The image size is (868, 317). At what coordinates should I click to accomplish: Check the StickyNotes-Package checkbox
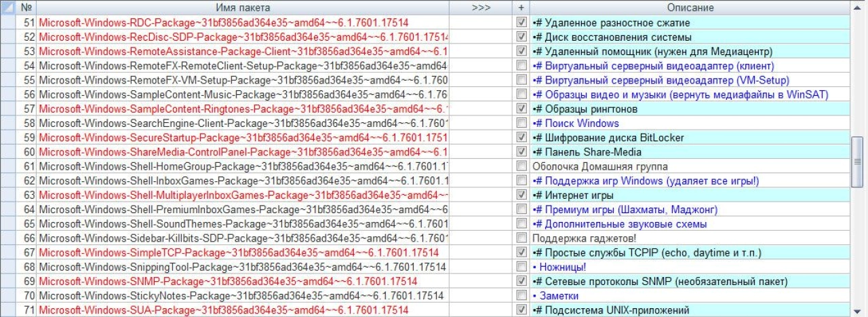pos(521,295)
